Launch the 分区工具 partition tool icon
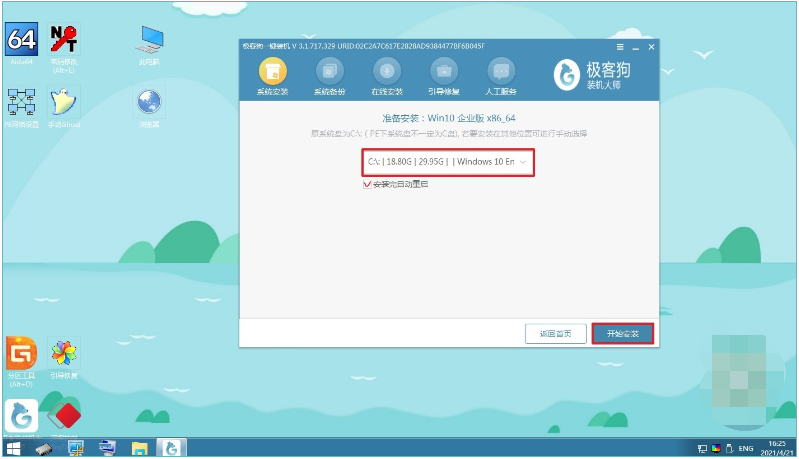Screen dimensions: 799x459 (x=21, y=353)
